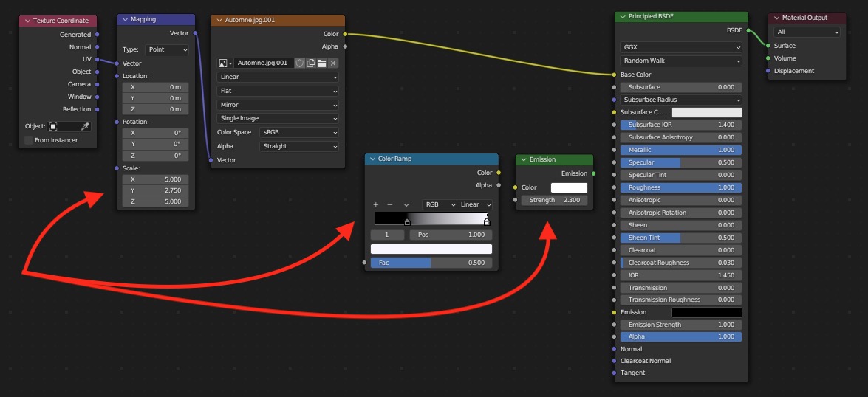
Task: Click the object eyedropper icon
Action: (x=85, y=127)
